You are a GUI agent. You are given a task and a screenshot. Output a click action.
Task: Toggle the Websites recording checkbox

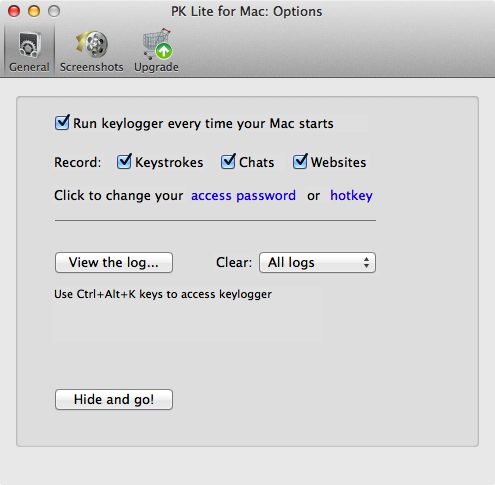300,161
